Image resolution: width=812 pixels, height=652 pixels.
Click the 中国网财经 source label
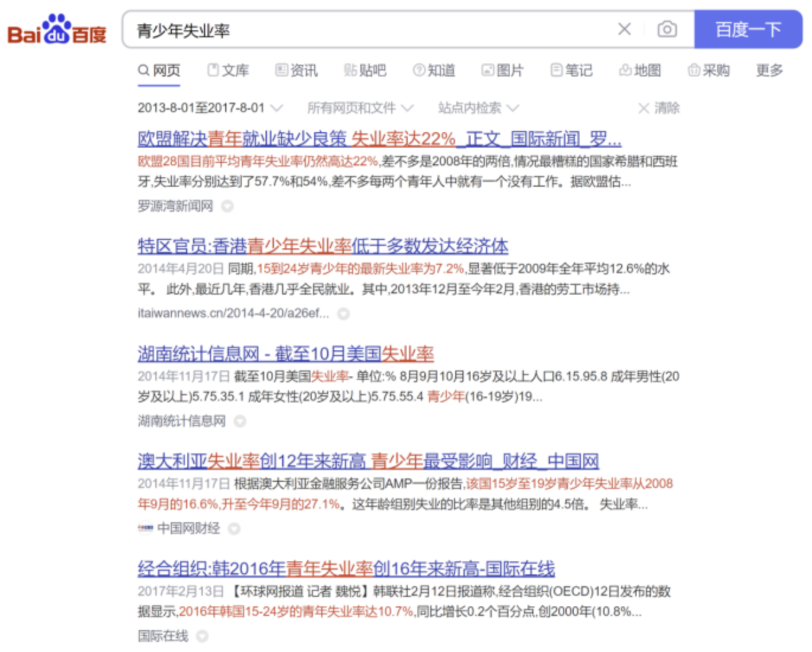(188, 528)
